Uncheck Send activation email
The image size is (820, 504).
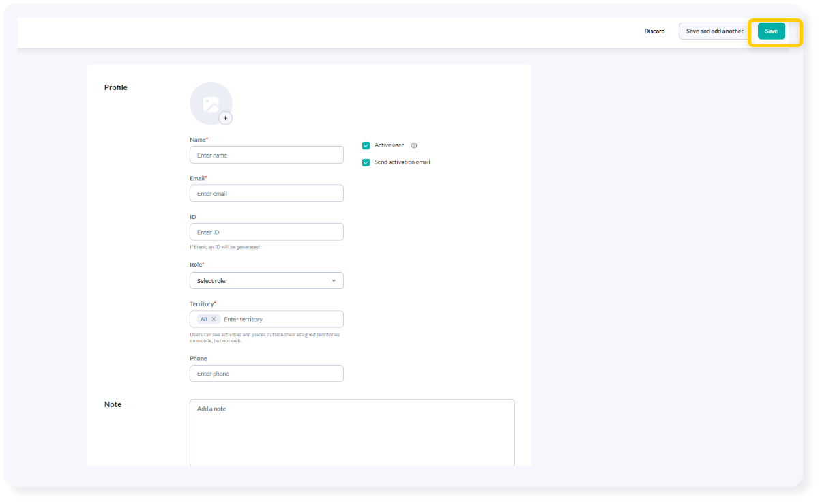[x=366, y=162]
